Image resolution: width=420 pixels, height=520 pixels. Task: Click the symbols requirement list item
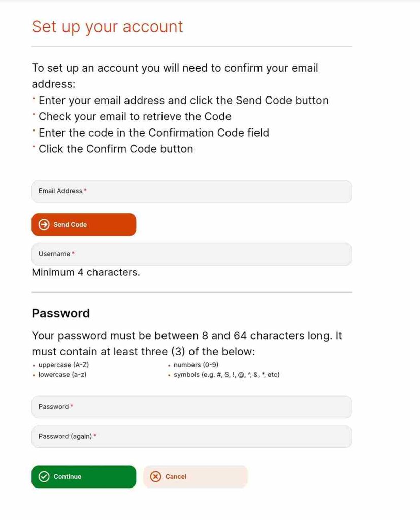[x=227, y=375]
